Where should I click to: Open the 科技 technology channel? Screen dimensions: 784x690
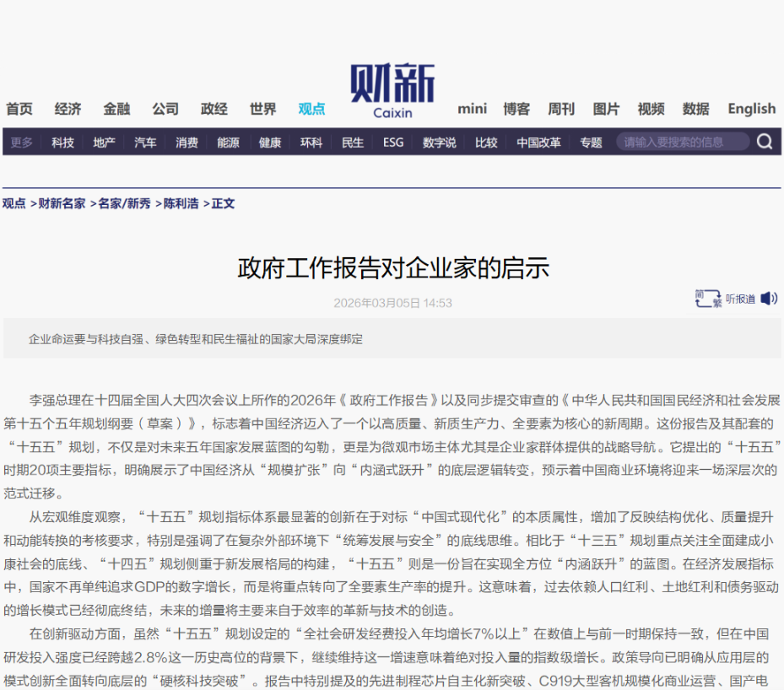click(x=61, y=142)
